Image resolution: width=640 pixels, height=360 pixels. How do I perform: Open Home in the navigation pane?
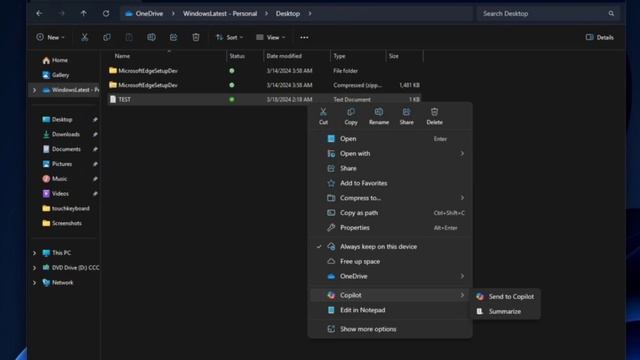55,60
